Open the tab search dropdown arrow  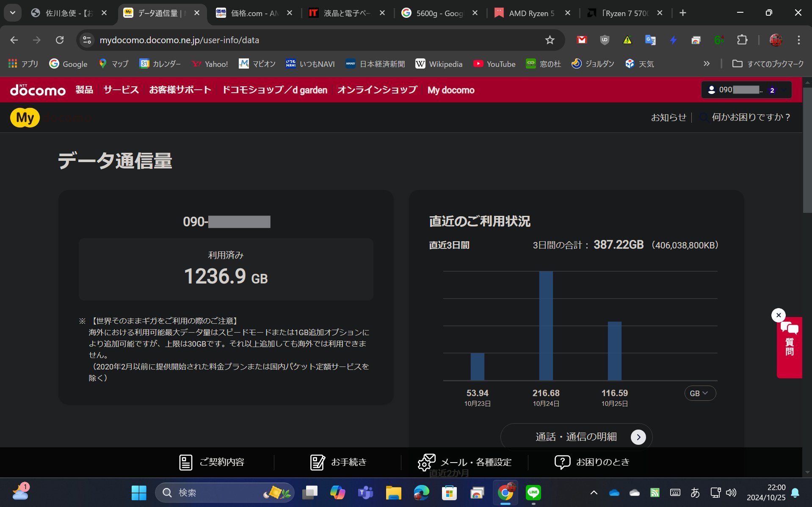click(x=13, y=13)
